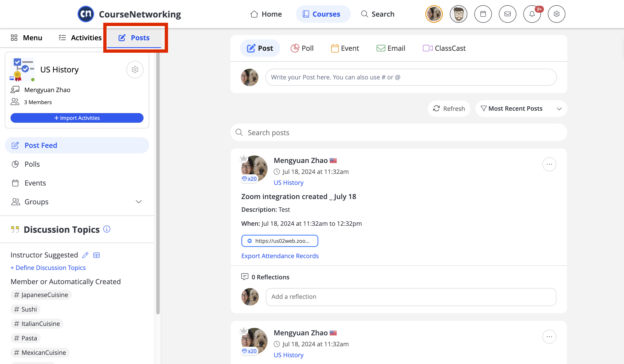Open the Menu tab

26,38
